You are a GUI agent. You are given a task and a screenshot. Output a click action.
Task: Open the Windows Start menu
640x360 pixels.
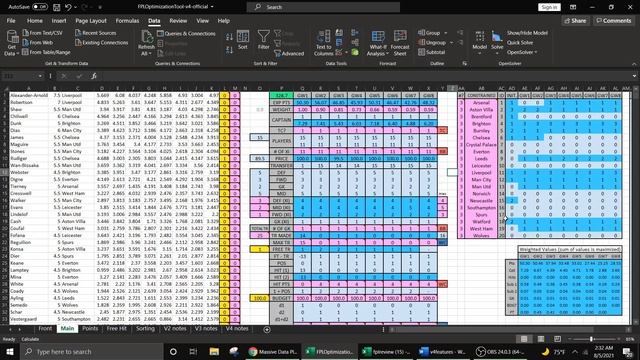10,351
